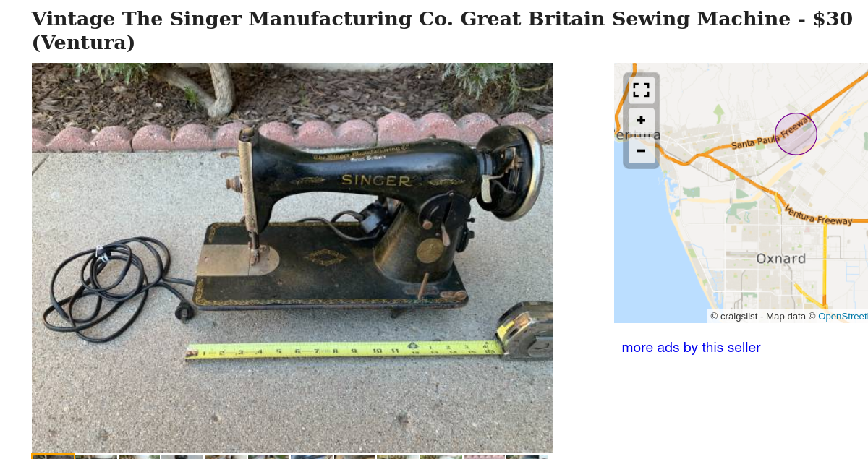View more ads by this seller

[x=691, y=348]
